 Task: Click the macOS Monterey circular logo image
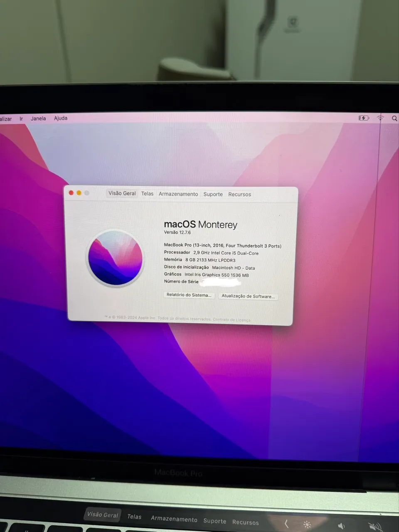tap(115, 258)
